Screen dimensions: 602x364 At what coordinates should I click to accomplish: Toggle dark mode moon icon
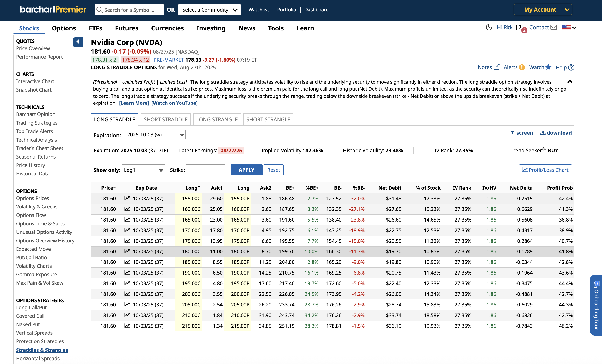pos(489,27)
